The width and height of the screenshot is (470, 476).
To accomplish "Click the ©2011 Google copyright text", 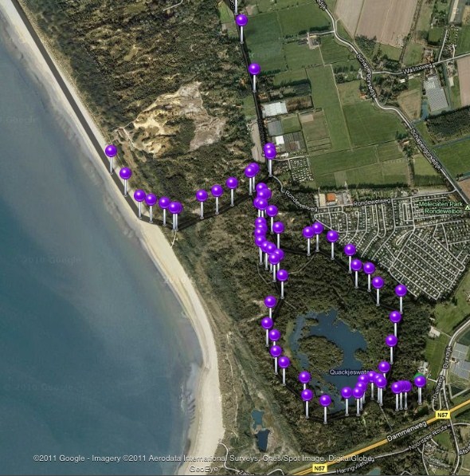I will pos(59,458).
